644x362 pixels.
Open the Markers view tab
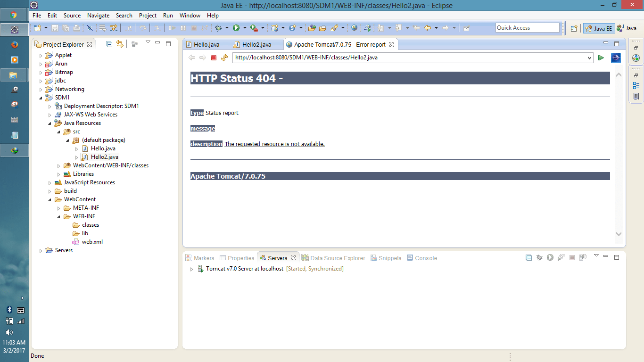click(200, 258)
